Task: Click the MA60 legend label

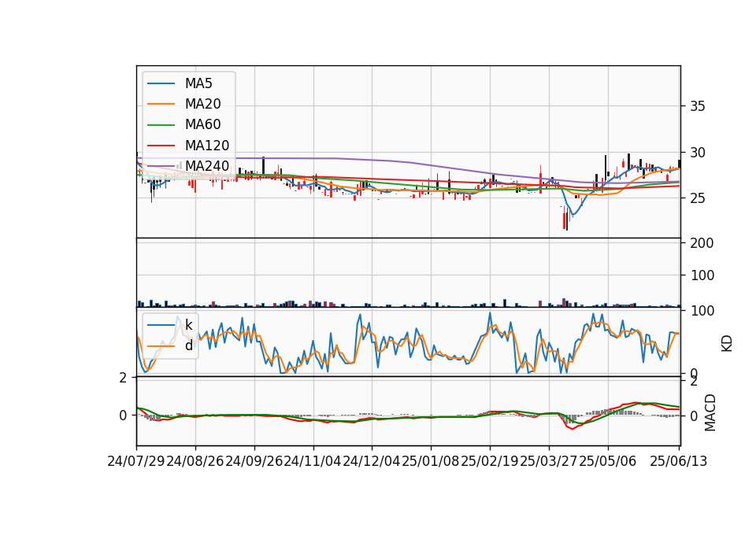Action: [202, 125]
